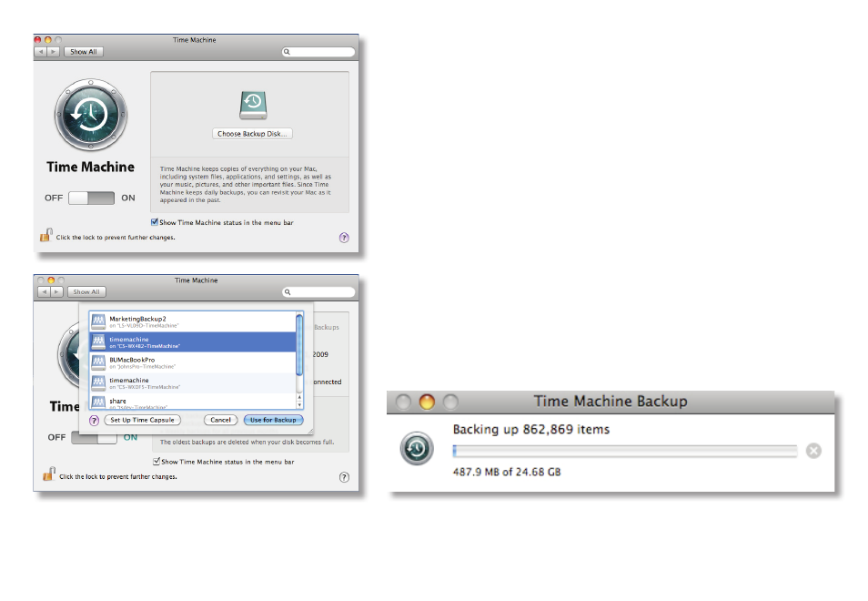Click the backup progress bar
Image resolution: width=868 pixels, height=601 pixels.
point(625,451)
